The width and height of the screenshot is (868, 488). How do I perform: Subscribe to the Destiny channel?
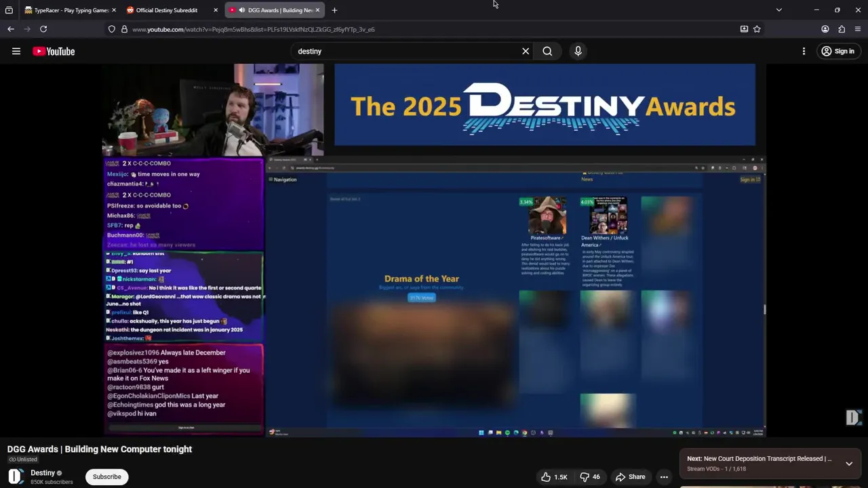click(106, 476)
